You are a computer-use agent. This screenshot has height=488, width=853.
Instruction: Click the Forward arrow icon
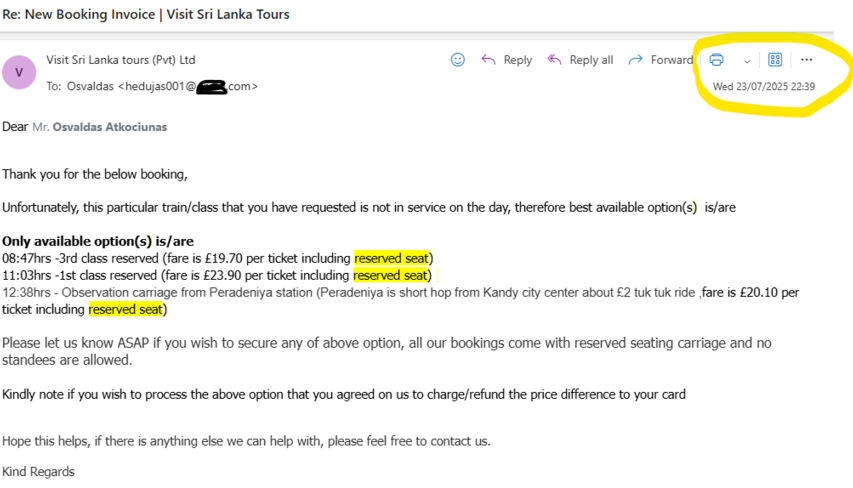click(635, 60)
